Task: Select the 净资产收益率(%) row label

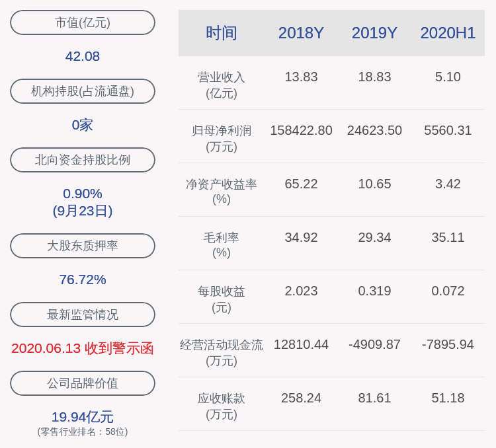Action: pyautogui.click(x=222, y=192)
